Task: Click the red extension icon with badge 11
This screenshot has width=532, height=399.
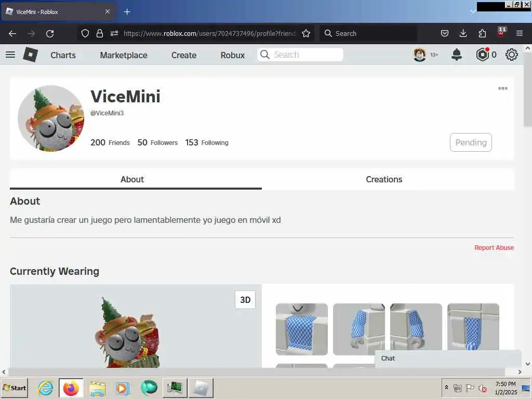Action: 501,32
